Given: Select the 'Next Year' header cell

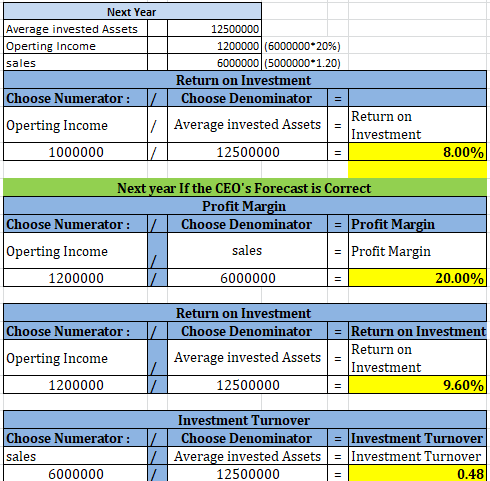Looking at the screenshot, I should point(132,11).
